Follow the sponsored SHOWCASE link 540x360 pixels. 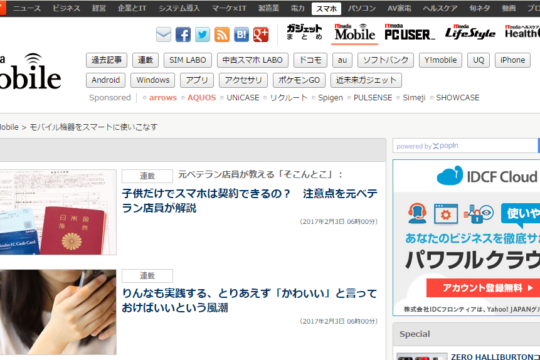click(x=458, y=98)
